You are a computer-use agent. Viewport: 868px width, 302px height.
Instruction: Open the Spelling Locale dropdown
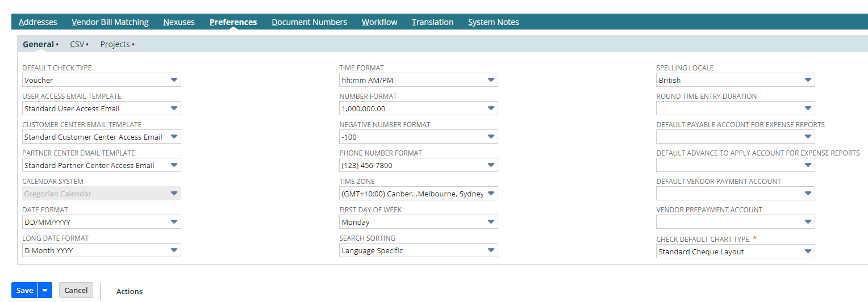click(x=736, y=80)
